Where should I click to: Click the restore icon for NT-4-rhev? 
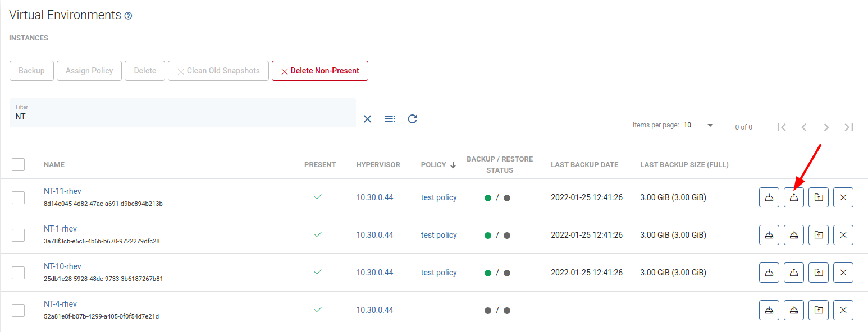point(793,310)
